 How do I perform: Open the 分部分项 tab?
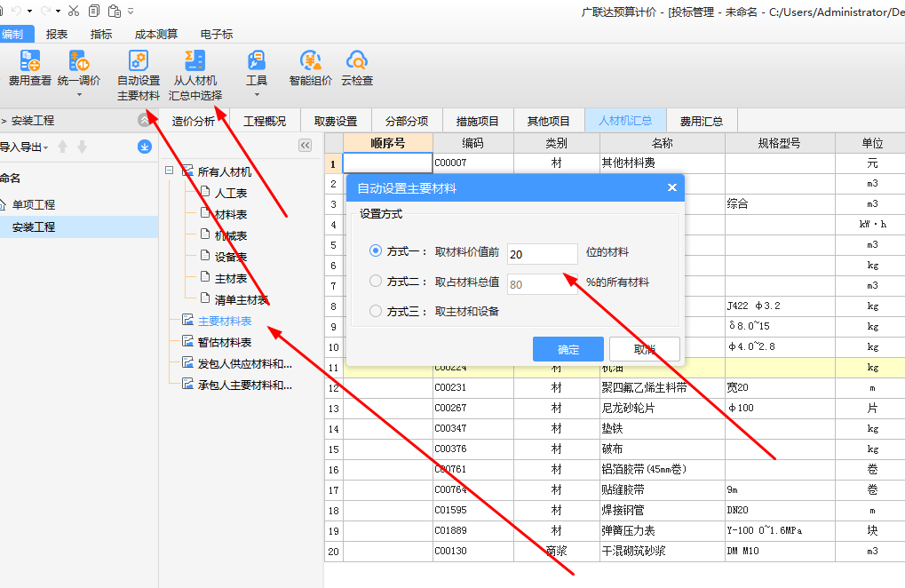pyautogui.click(x=407, y=121)
